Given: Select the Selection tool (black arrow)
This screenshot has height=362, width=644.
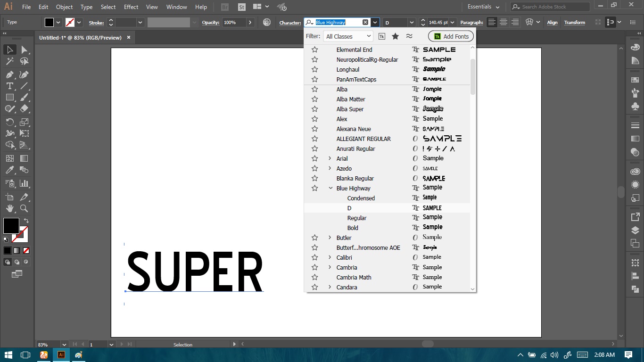Looking at the screenshot, I should click(x=9, y=49).
